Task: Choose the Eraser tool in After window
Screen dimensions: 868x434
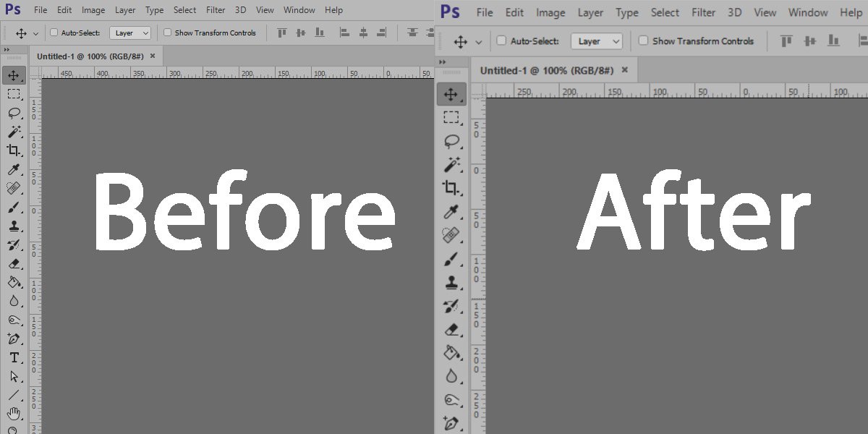Action: [451, 329]
